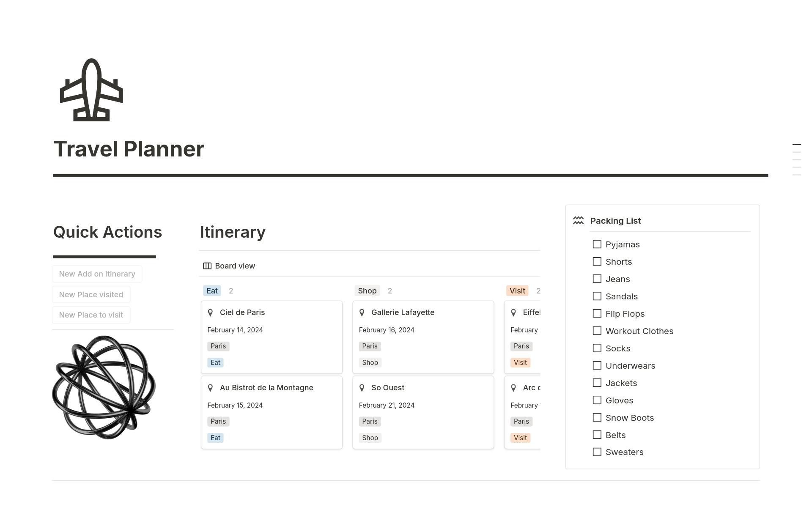Click the location pin icon on Ciel de Paris
The height and width of the screenshot is (507, 812).
tap(212, 312)
